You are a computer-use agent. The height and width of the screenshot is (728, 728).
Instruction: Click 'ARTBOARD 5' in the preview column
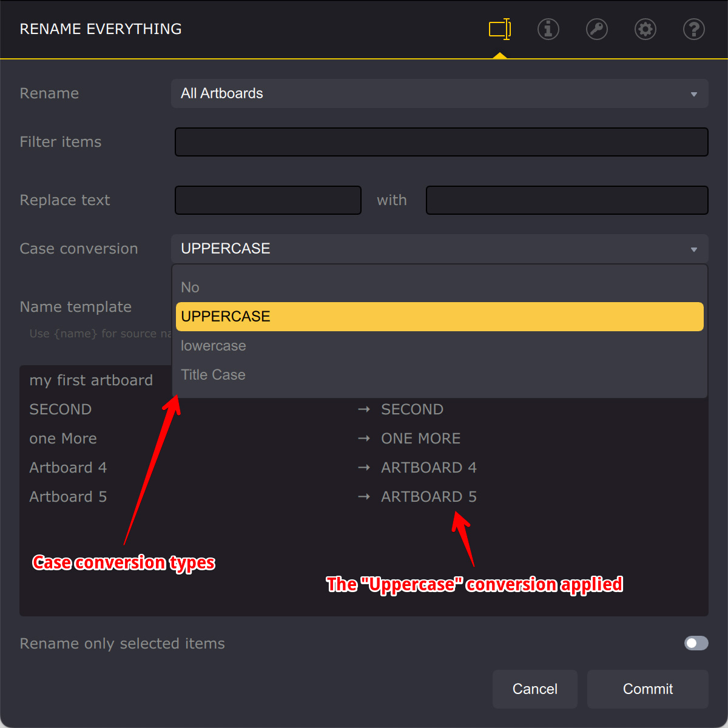428,496
